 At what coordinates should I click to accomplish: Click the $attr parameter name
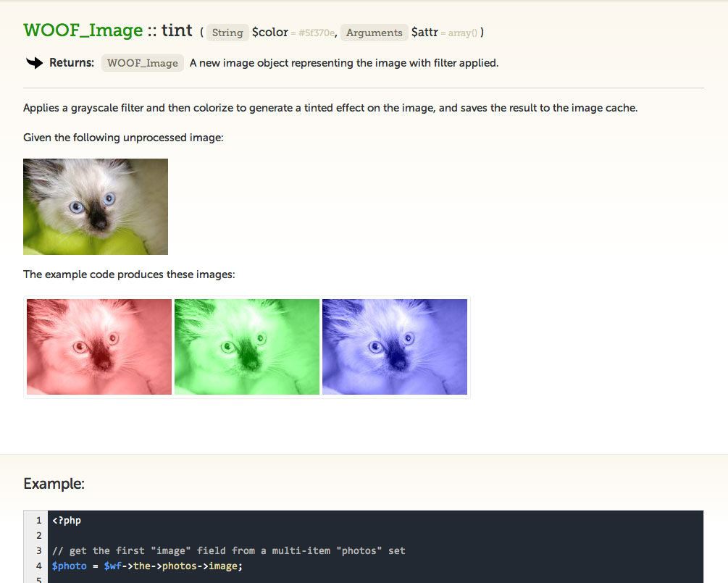coord(424,33)
